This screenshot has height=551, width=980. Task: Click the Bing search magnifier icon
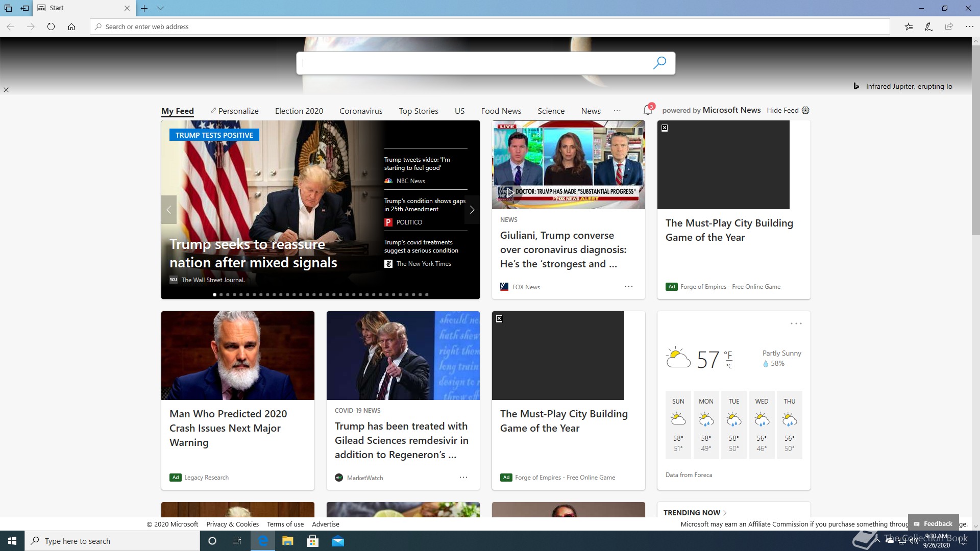tap(659, 63)
